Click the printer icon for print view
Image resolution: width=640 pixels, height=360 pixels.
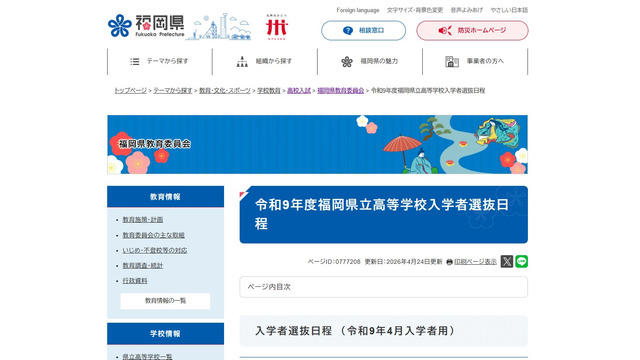(x=449, y=262)
